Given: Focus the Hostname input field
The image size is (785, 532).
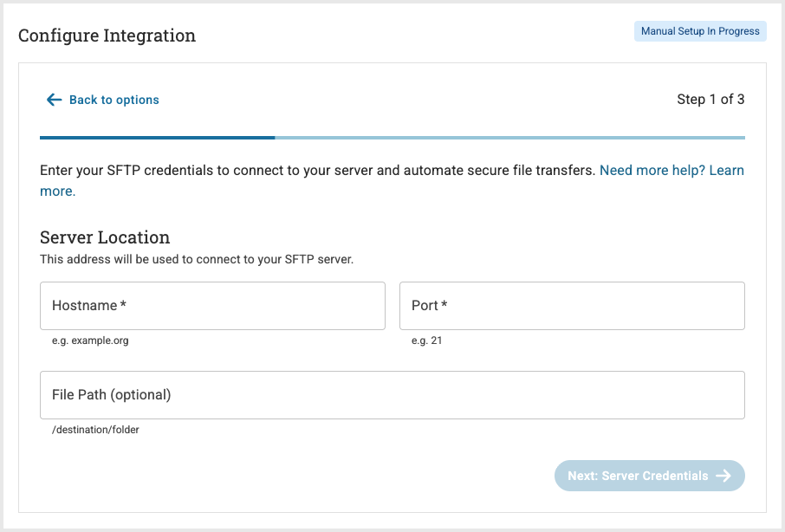Looking at the screenshot, I should tap(212, 306).
